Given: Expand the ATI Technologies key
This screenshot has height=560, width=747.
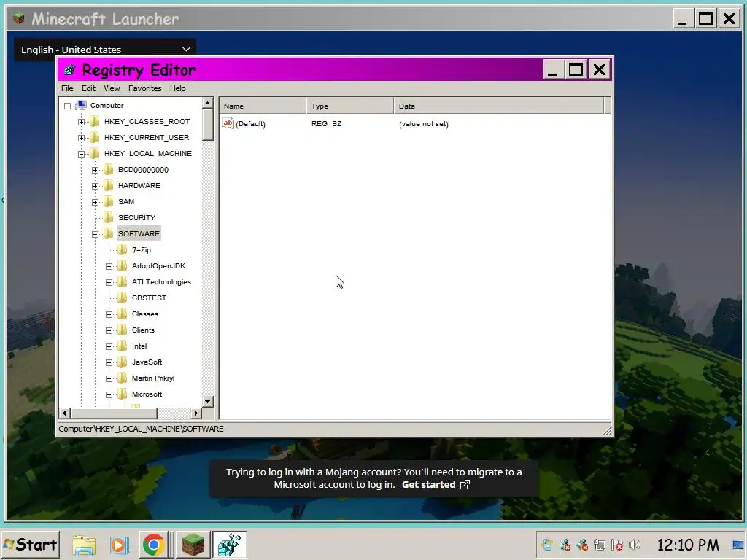Looking at the screenshot, I should pos(109,282).
